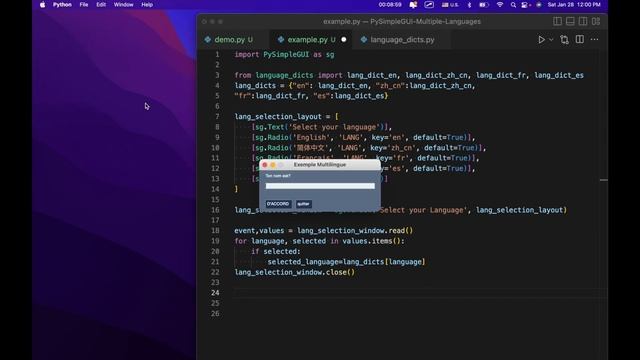Click the example.py window title text
The height and width of the screenshot is (360, 640).
coord(402,21)
